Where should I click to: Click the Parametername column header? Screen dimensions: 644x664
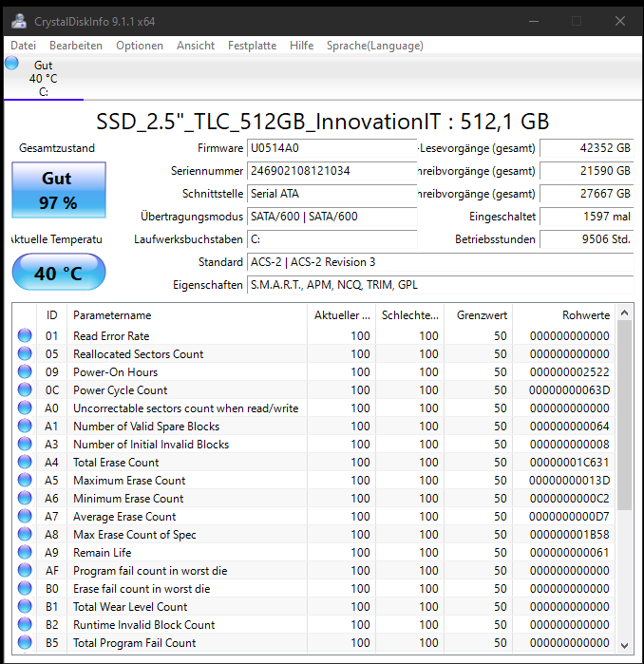pyautogui.click(x=187, y=315)
